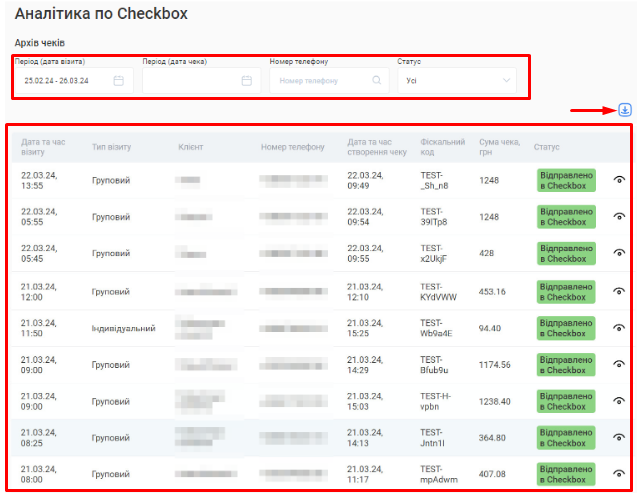Show details for receipt TEST-Wb9a4E eye icon
The image size is (637, 495).
tap(619, 328)
